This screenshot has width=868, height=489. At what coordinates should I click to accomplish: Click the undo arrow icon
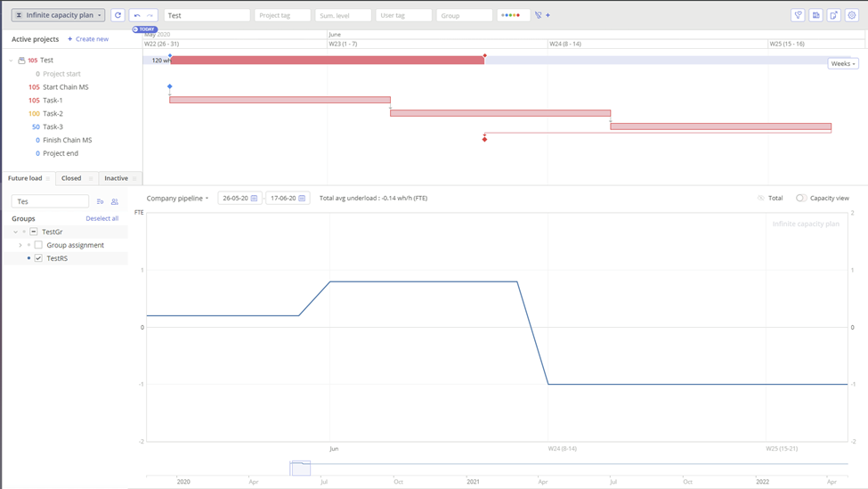click(137, 15)
